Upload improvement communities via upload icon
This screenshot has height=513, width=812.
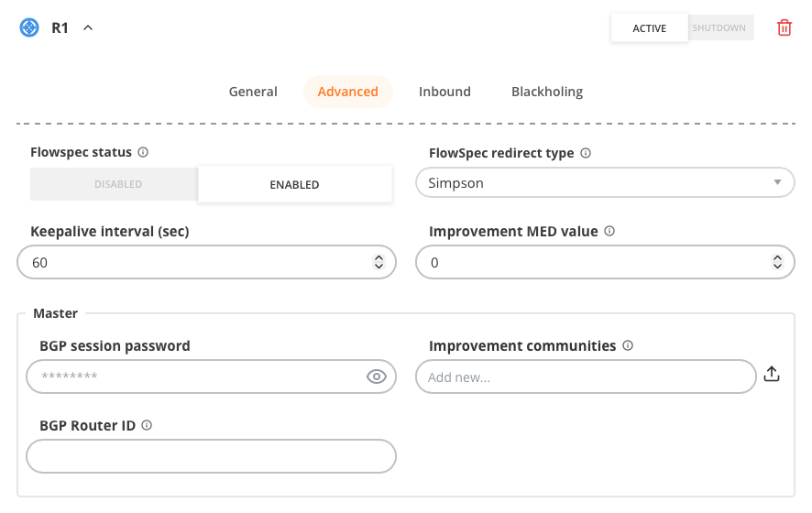tap(772, 374)
